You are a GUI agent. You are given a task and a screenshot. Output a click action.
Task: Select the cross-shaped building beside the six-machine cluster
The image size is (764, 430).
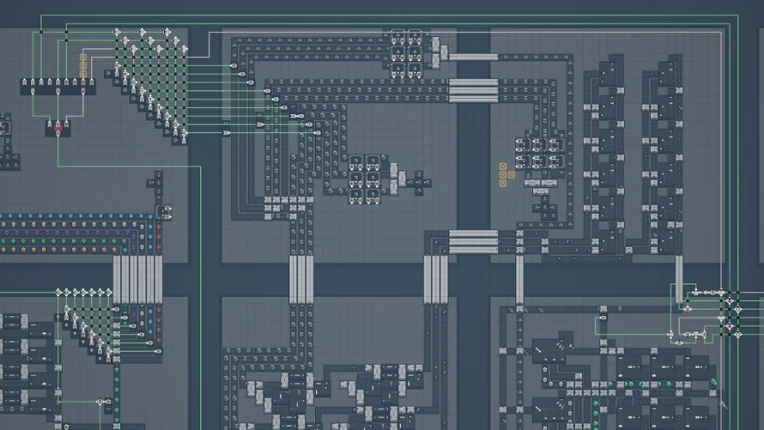point(419,183)
